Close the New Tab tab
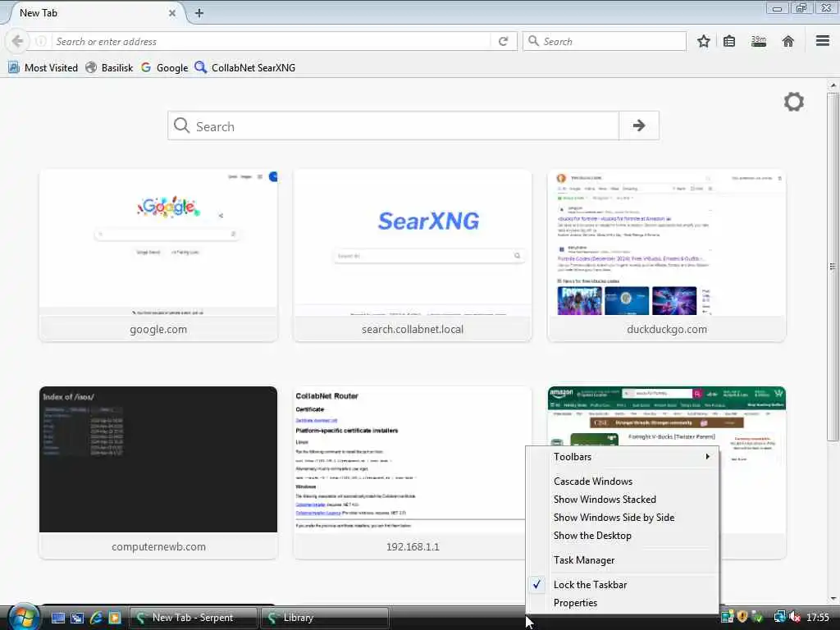The width and height of the screenshot is (840, 630). click(x=172, y=13)
